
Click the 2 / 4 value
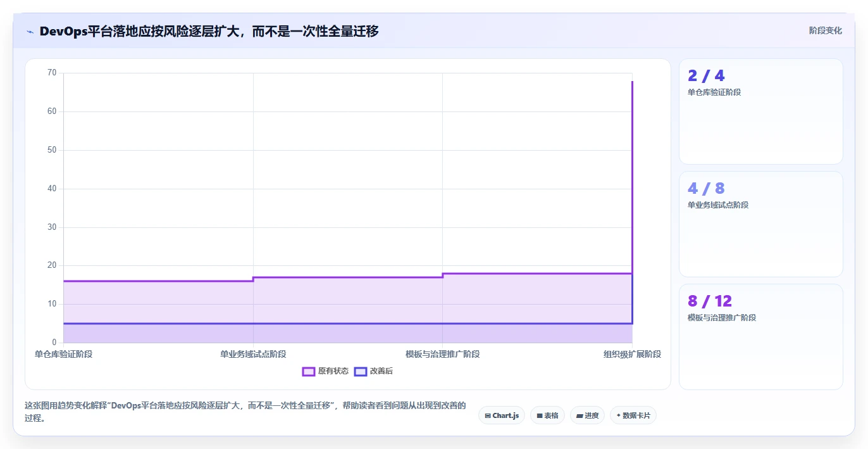706,76
